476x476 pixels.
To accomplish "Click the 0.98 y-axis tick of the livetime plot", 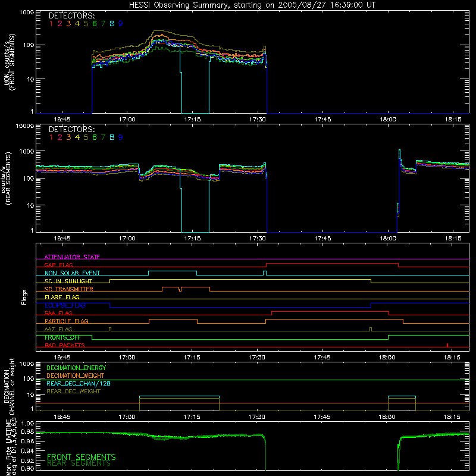I will tap(27, 431).
